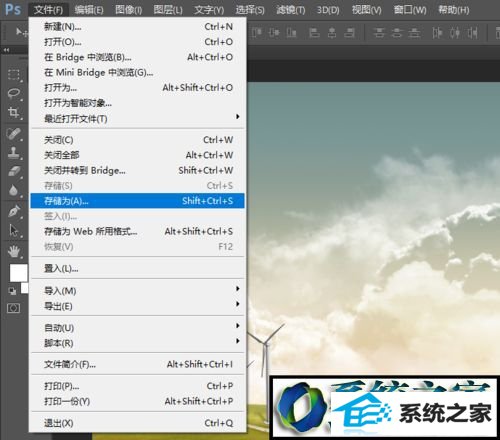Choose 文件简介(F)... menu entry
This screenshot has width=500, height=440.
click(137, 365)
